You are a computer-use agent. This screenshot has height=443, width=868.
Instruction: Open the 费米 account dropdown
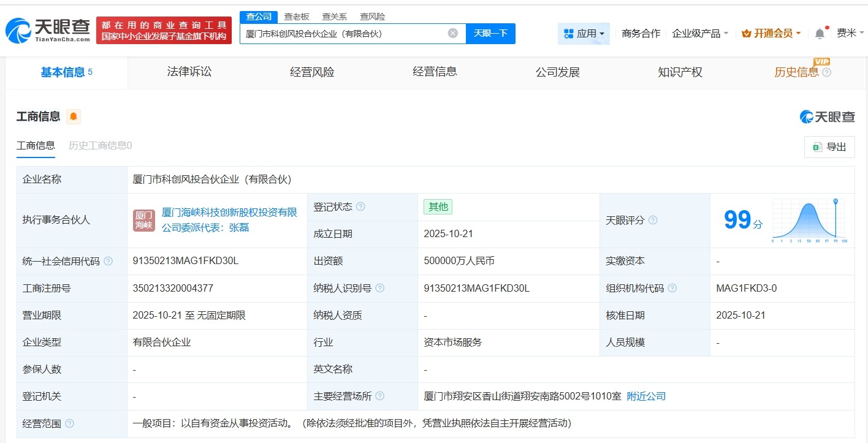tap(848, 33)
